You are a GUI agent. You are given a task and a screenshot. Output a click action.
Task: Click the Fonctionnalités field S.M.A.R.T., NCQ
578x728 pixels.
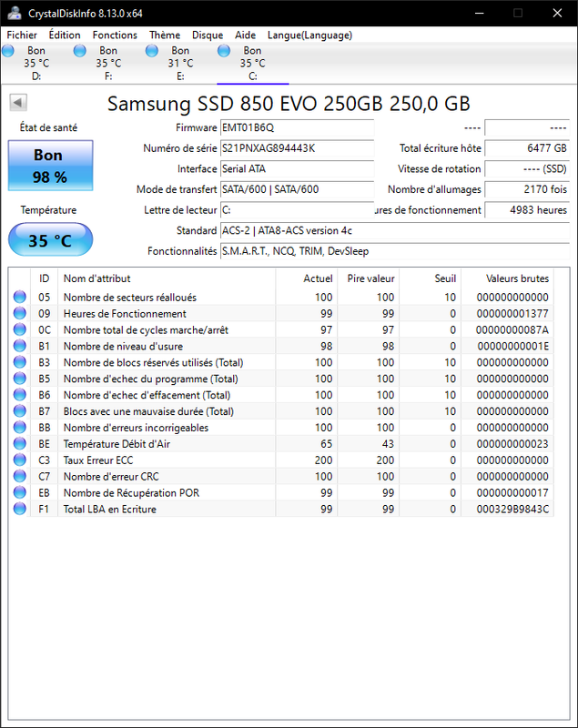(x=395, y=251)
